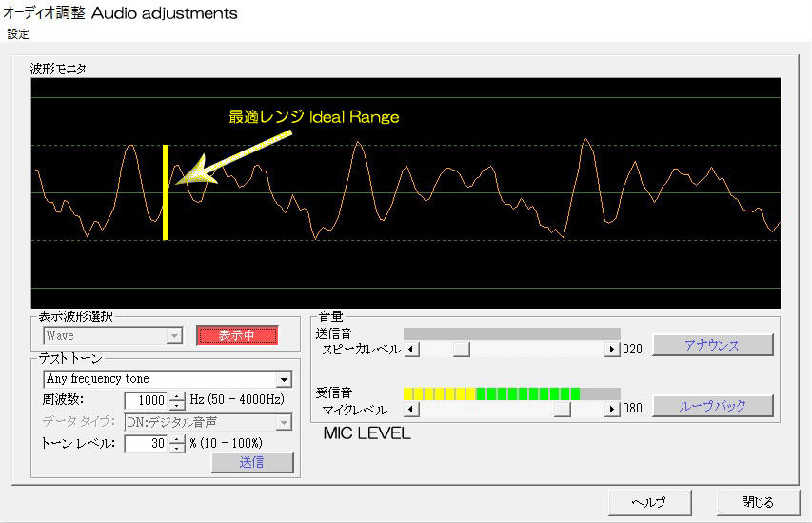This screenshot has width=812, height=523.
Task: Click the speaker level value 020
Action: [632, 349]
